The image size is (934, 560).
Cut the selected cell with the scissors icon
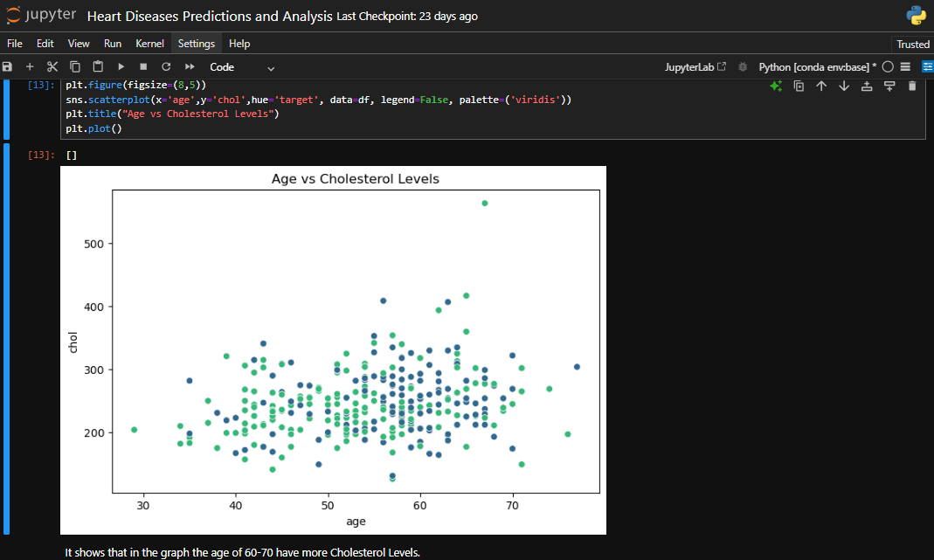point(52,66)
